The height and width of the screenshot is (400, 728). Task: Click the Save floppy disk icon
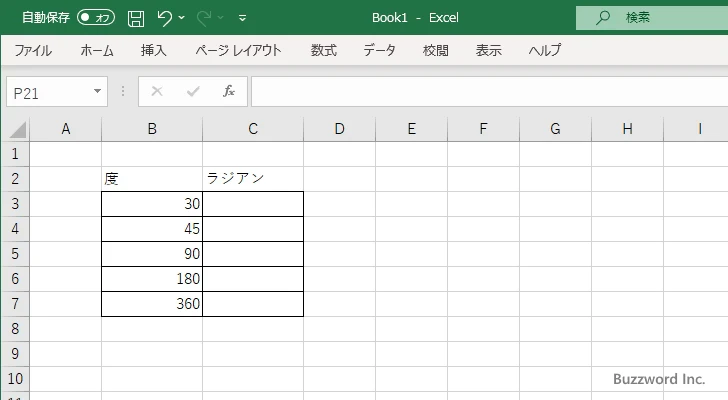pos(136,18)
